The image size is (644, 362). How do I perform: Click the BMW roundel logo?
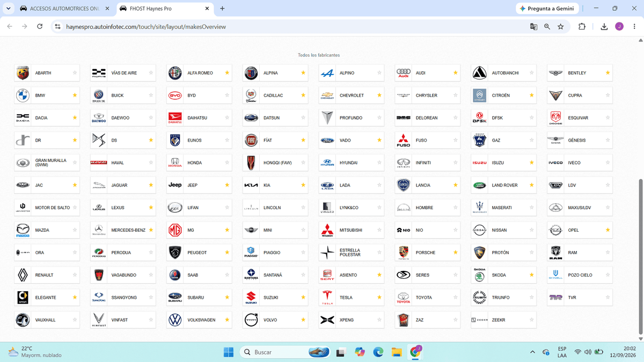[x=23, y=95]
